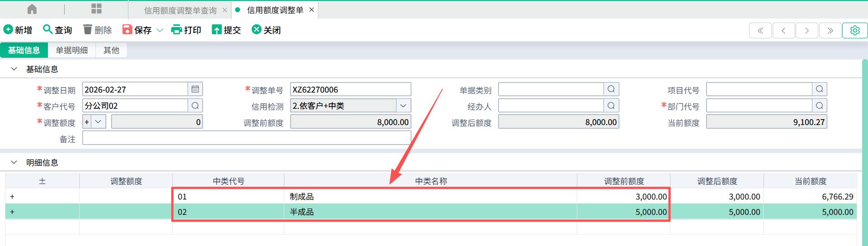Go to the next record arrow
Viewport: 868px width, 246px height.
807,30
